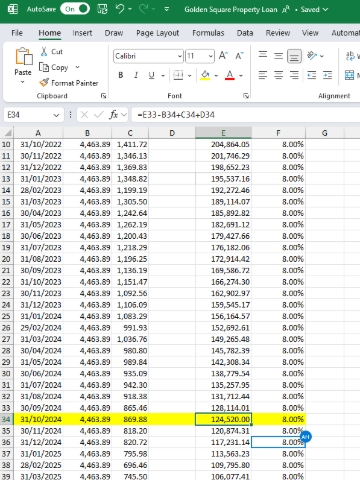Increase the indent
The width and height of the screenshot is (360, 480).
[x=327, y=75]
